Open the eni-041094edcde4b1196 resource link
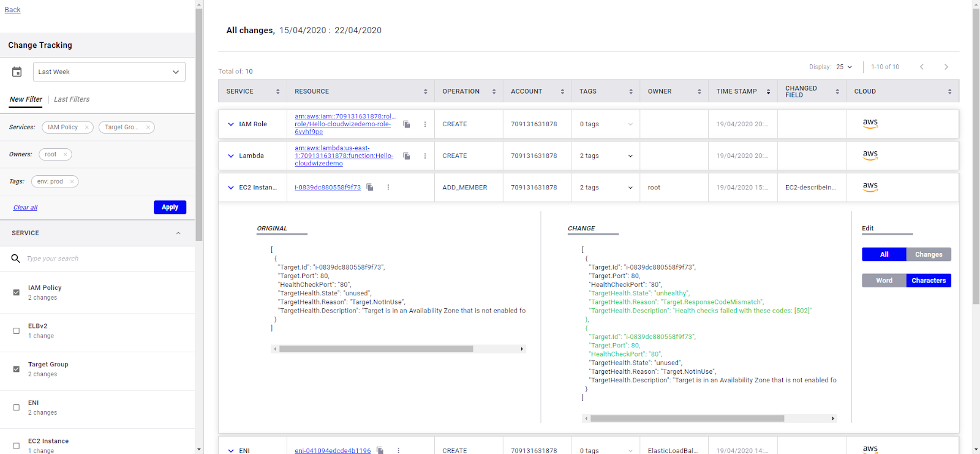Image resolution: width=980 pixels, height=454 pixels. pyautogui.click(x=333, y=451)
